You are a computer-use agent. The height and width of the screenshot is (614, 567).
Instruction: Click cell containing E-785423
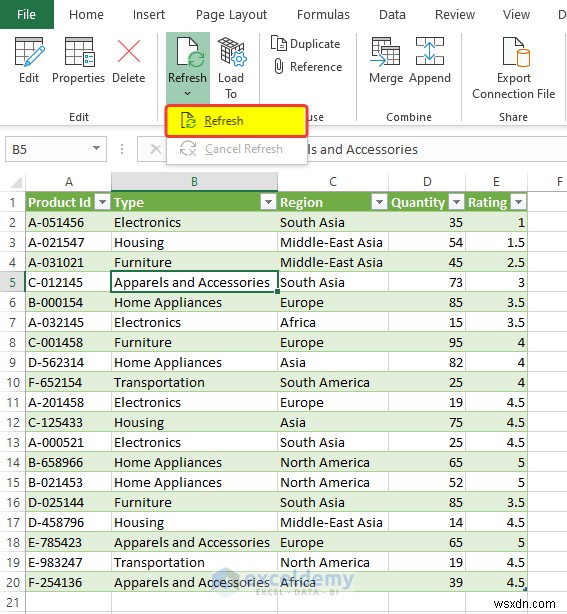pyautogui.click(x=69, y=542)
